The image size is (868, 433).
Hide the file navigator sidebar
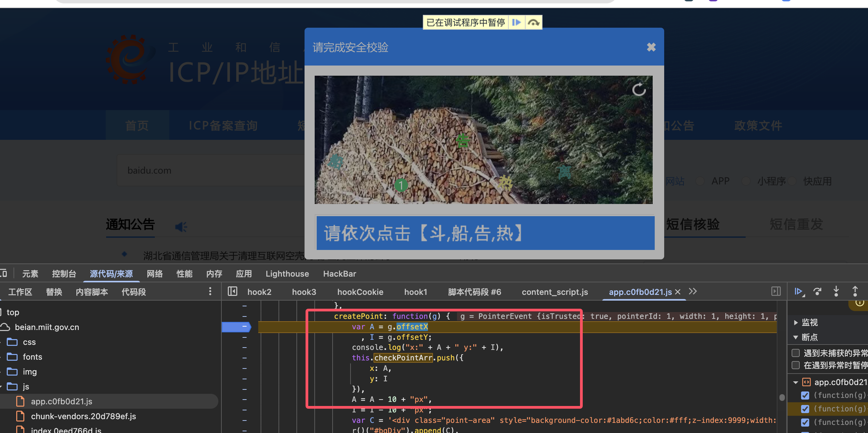pos(233,291)
